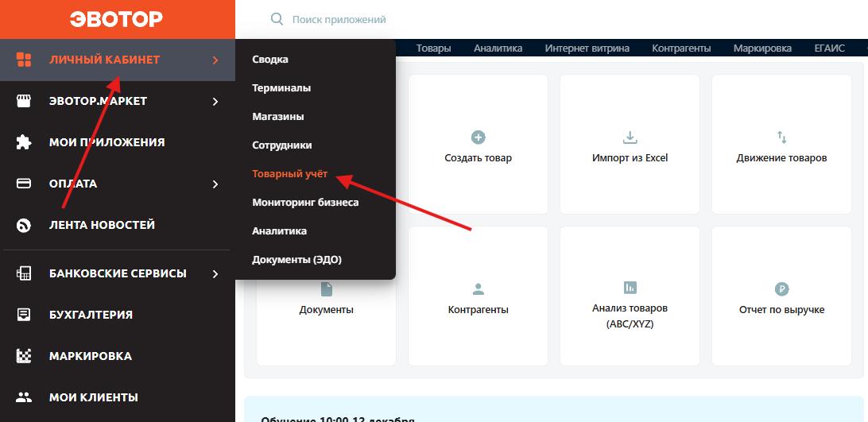
Task: Click the ruble icon on Отчет по выручке
Action: (781, 288)
